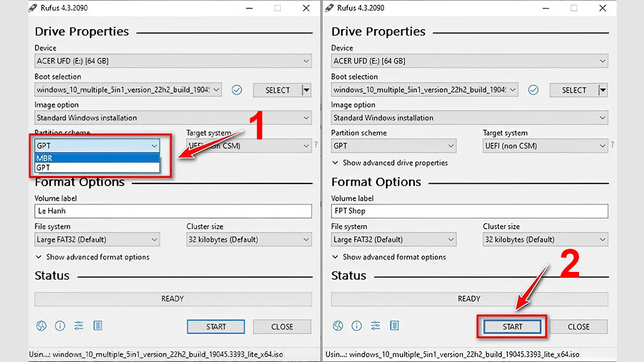644x362 pixels.
Task: Click START button in left Rufus window
Action: (x=216, y=327)
